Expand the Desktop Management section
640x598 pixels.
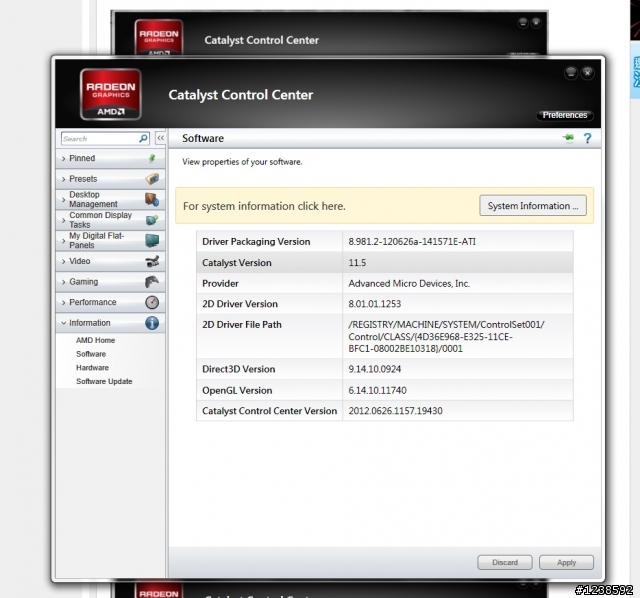[x=110, y=199]
